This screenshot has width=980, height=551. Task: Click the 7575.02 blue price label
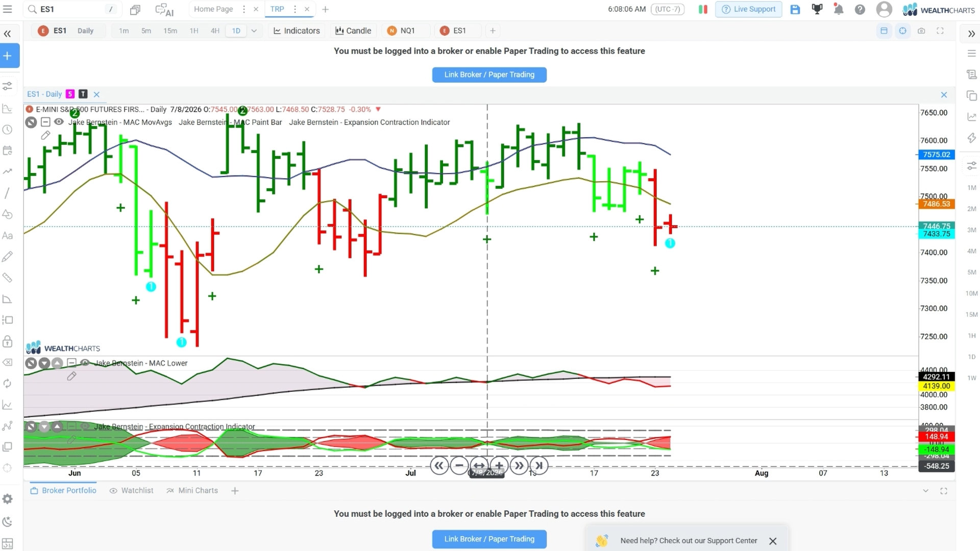pyautogui.click(x=936, y=155)
